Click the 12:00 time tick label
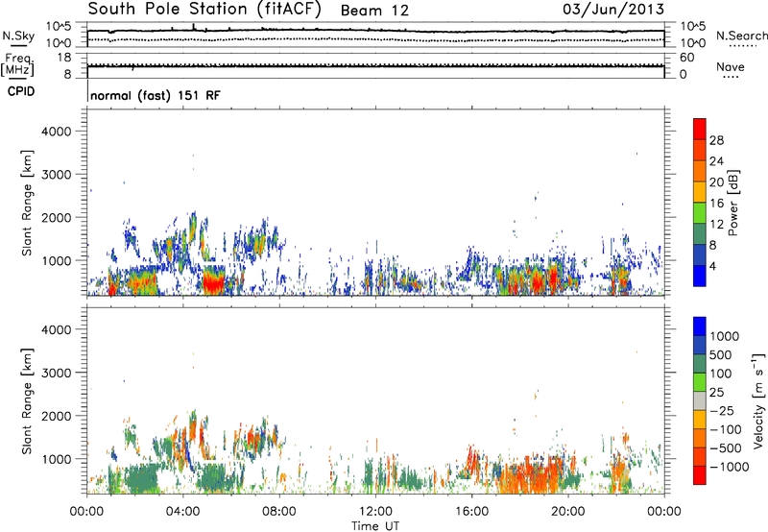 tap(375, 512)
